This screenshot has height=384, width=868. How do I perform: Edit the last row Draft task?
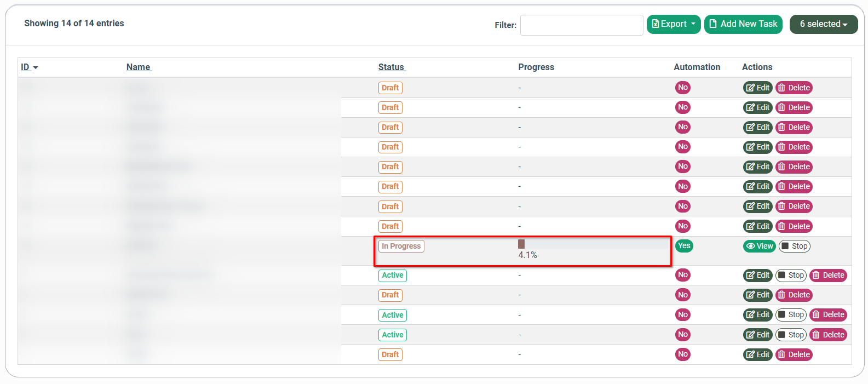click(x=757, y=354)
